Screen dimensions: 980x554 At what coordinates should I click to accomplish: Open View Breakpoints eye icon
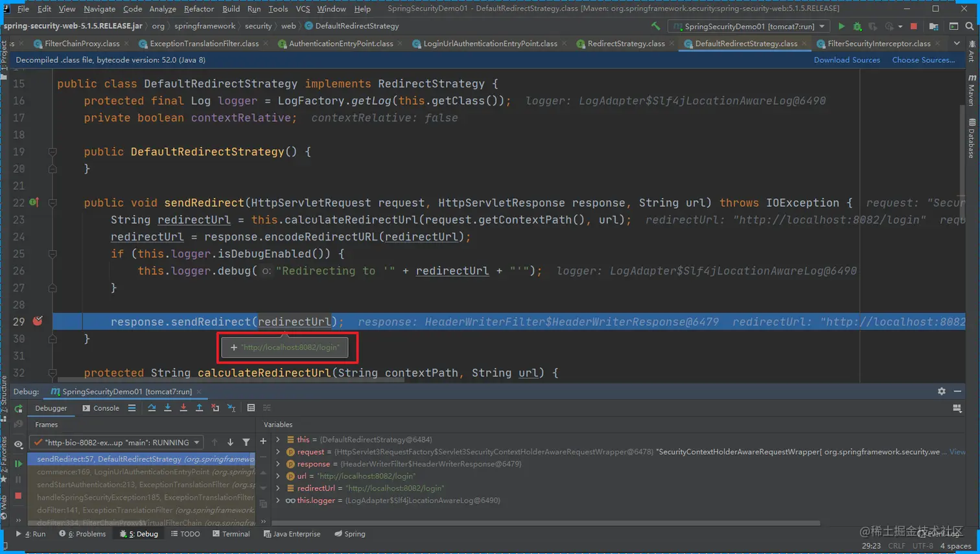[18, 444]
